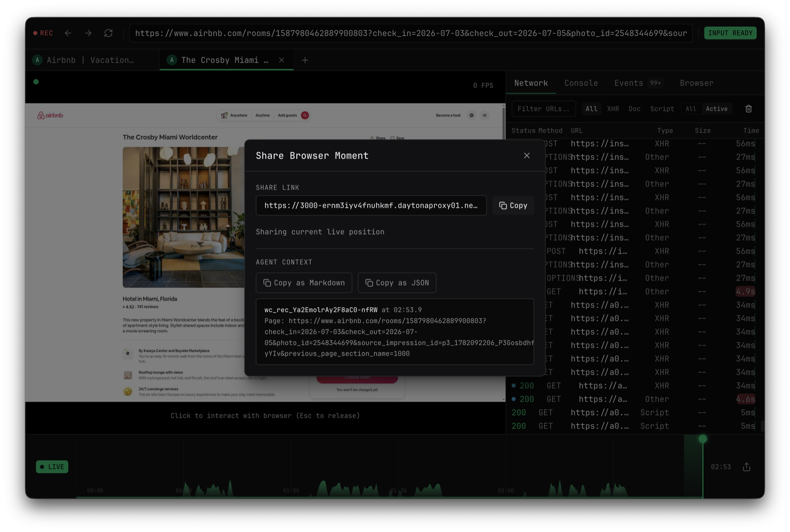Click the Method column header

tap(550, 130)
